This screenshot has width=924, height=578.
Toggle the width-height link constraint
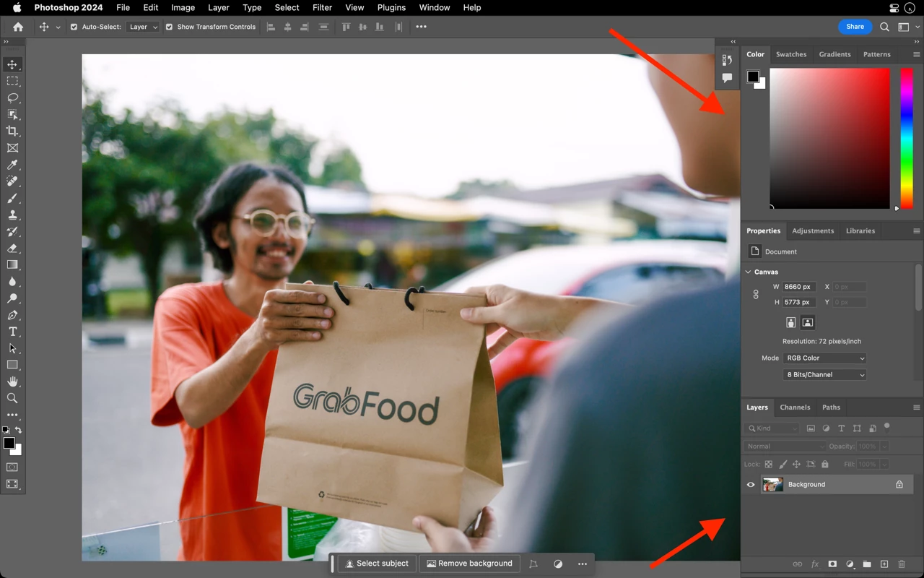756,295
